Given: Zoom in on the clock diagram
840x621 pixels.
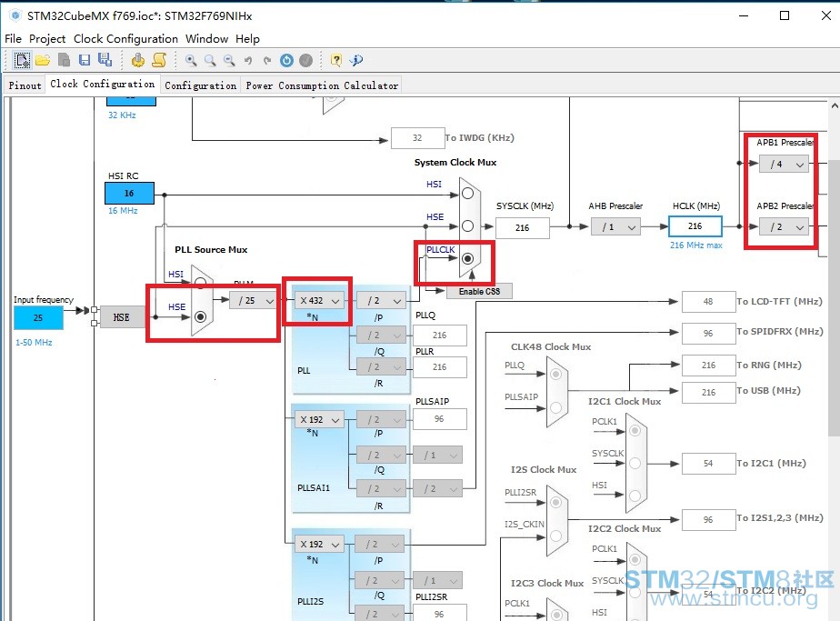Looking at the screenshot, I should [191, 61].
